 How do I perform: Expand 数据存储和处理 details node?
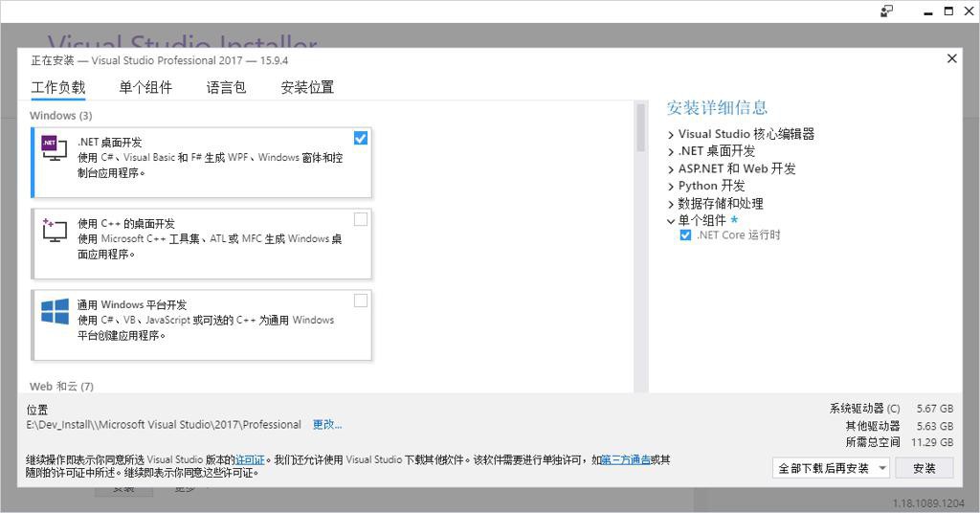click(671, 204)
